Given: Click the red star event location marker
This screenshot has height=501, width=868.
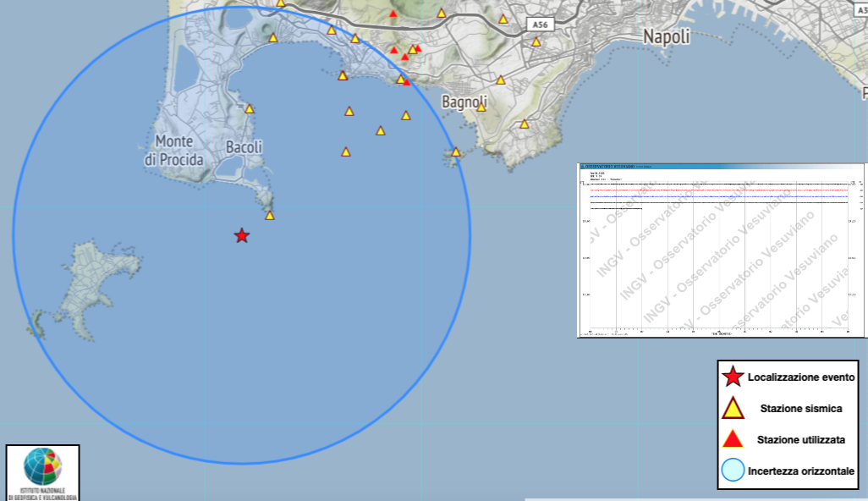Looking at the screenshot, I should click(x=242, y=236).
